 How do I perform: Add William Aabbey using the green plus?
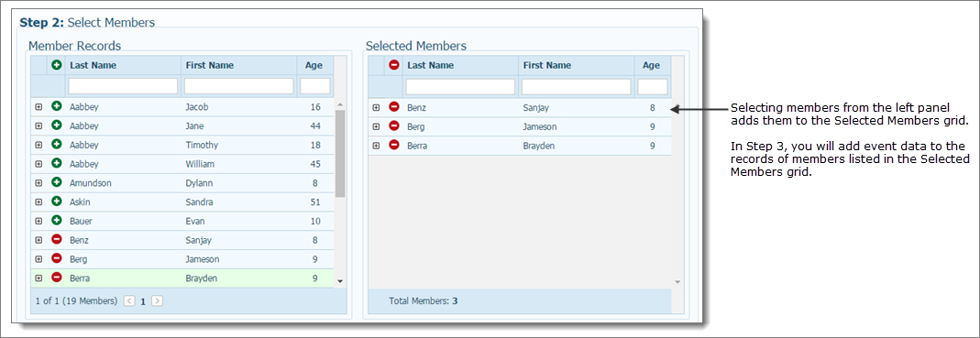[56, 164]
